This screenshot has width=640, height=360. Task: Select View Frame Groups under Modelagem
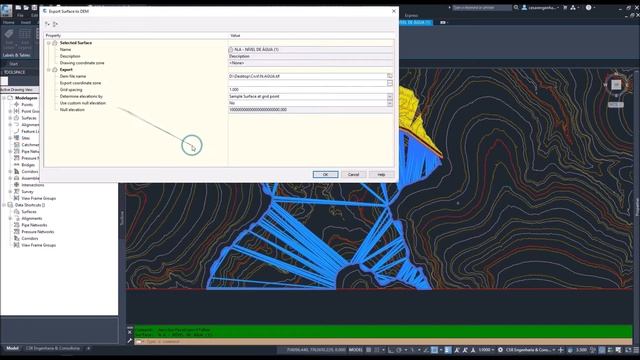click(38, 198)
